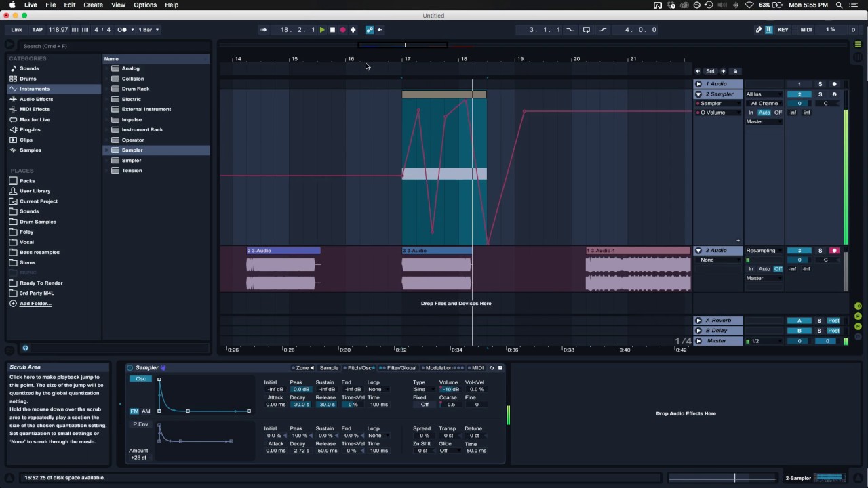Toggle 2 Sampler track activator
The width and height of the screenshot is (868, 488).
point(800,94)
